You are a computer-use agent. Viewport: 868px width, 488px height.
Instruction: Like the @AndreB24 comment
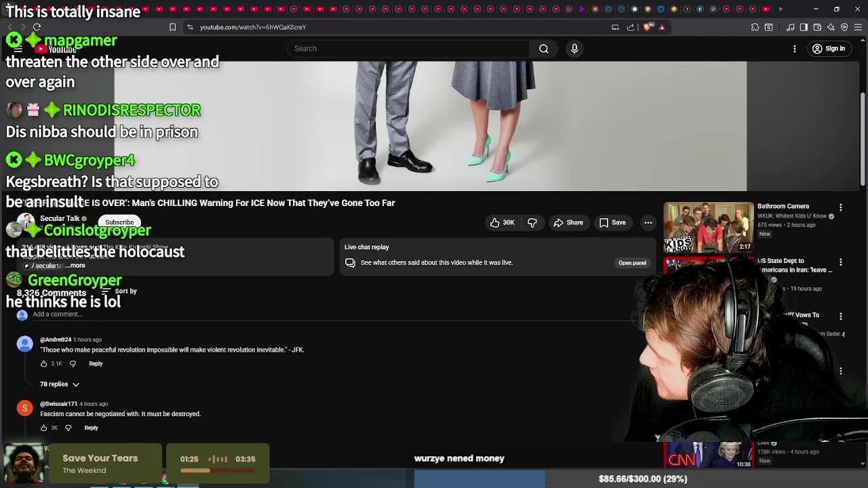(43, 364)
